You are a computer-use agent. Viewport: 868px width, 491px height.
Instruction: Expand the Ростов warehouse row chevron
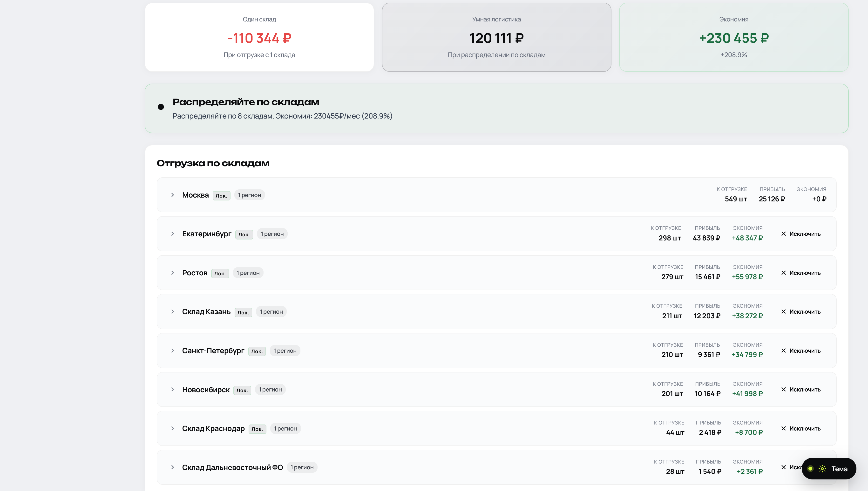tap(172, 273)
